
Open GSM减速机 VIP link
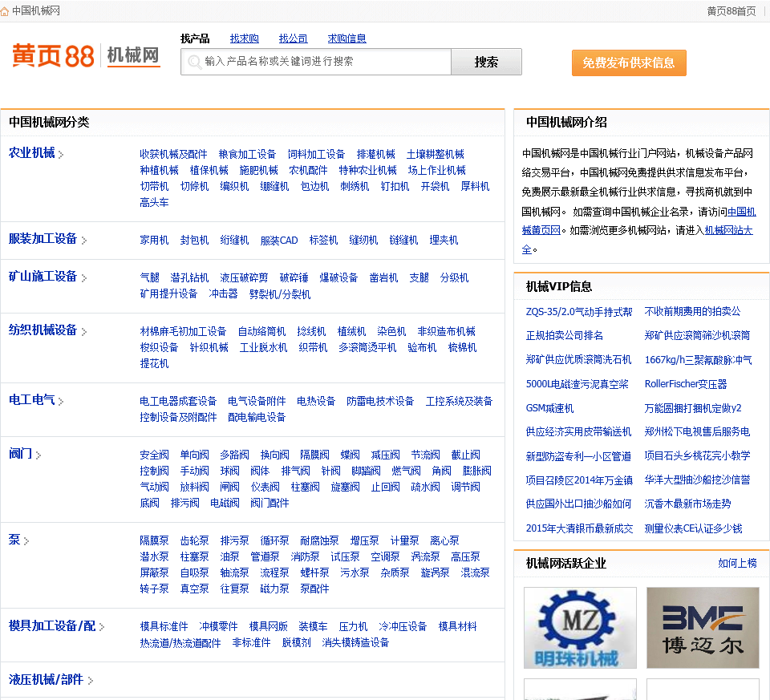549,408
